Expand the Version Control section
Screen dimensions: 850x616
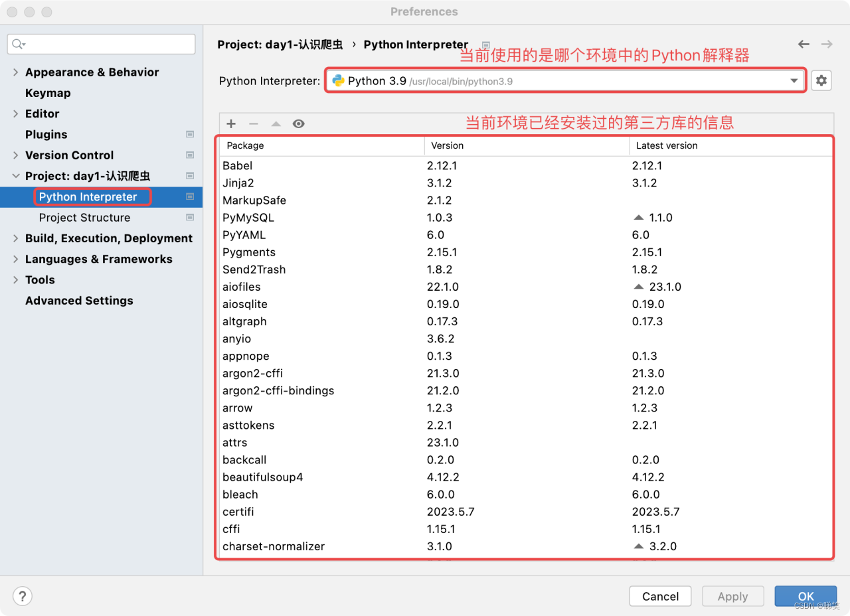pos(15,155)
